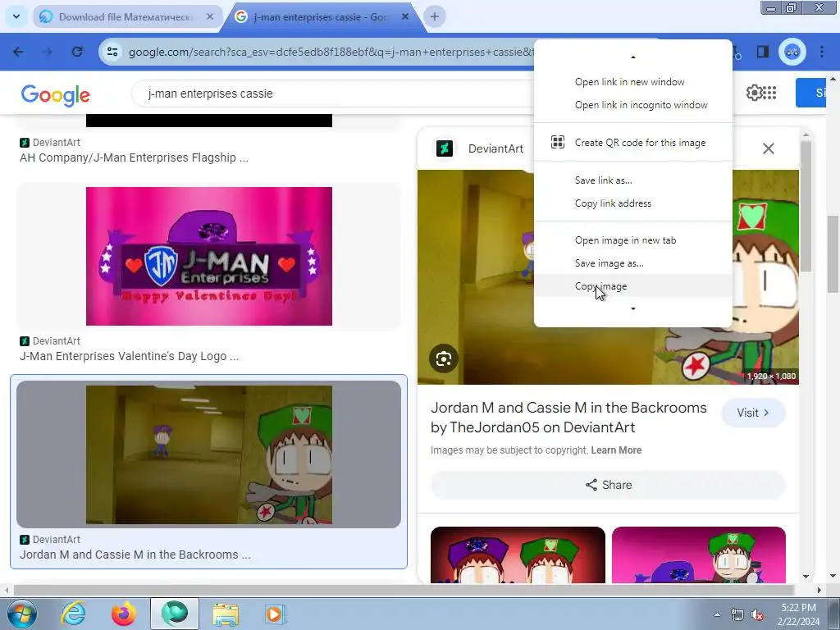Image resolution: width=840 pixels, height=630 pixels.
Task: Close the image preview panel
Action: click(768, 148)
